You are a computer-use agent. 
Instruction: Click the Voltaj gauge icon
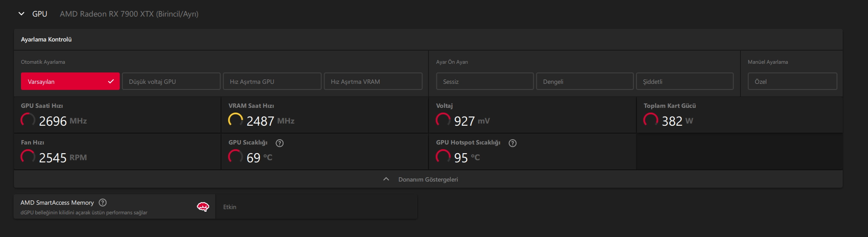443,120
